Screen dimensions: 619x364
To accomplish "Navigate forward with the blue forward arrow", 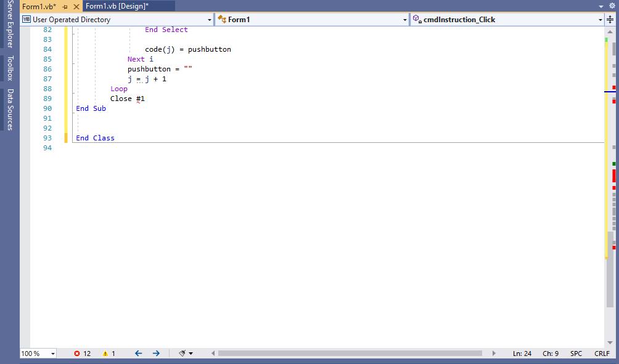I will coord(156,354).
